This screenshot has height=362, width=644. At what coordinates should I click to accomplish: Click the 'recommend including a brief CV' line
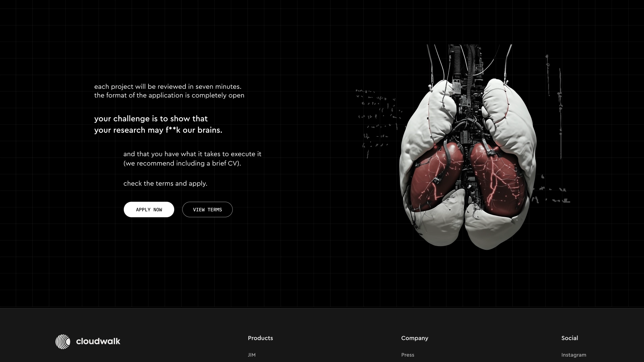(x=182, y=163)
